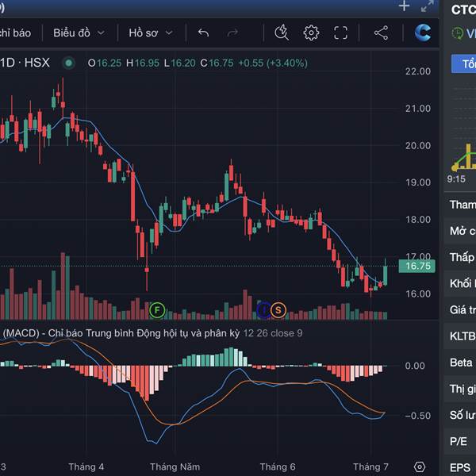Viewport: 476px width, 476px height.
Task: Click the undo arrow in the toolbar
Action: [x=203, y=33]
